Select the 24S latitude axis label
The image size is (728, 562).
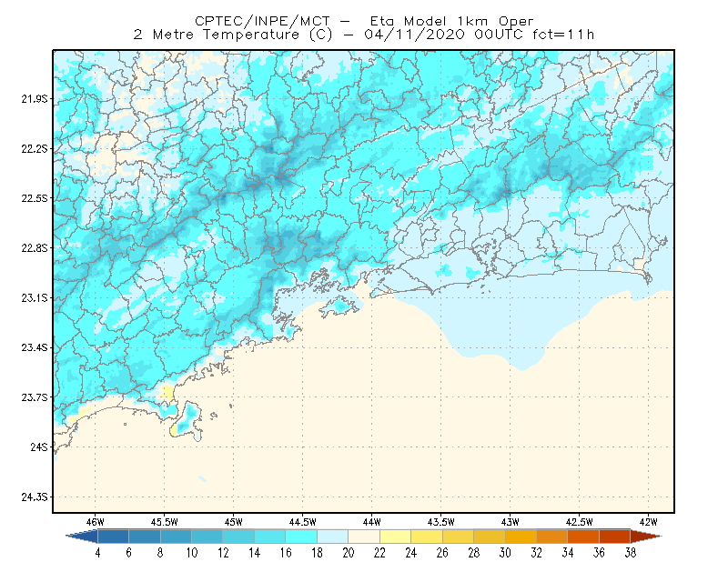click(39, 447)
